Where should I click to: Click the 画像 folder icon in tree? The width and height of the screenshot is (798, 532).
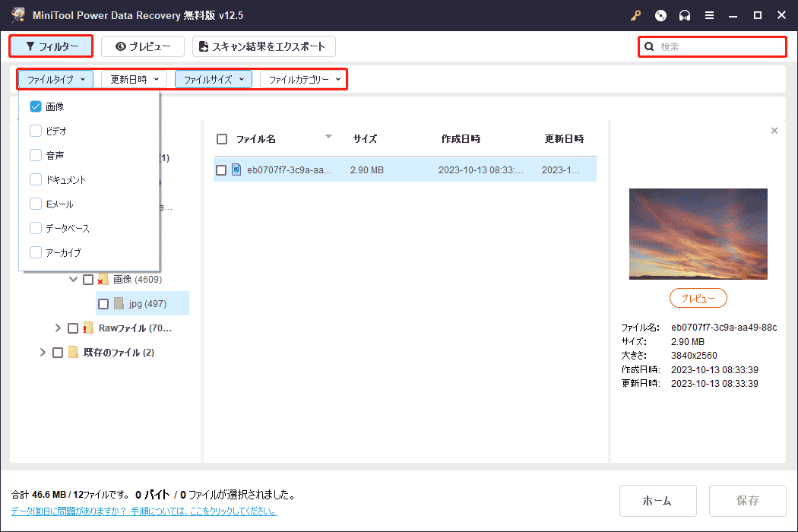pos(103,280)
